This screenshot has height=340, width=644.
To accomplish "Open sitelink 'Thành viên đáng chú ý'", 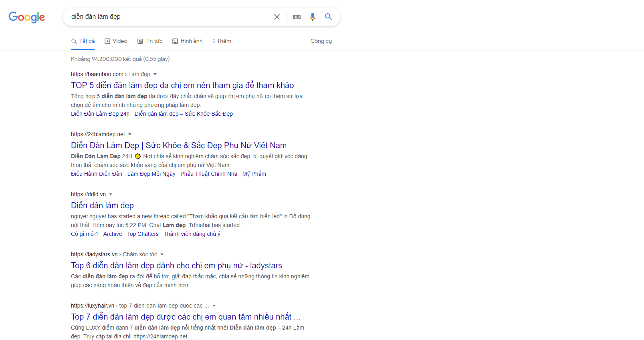I will 192,234.
